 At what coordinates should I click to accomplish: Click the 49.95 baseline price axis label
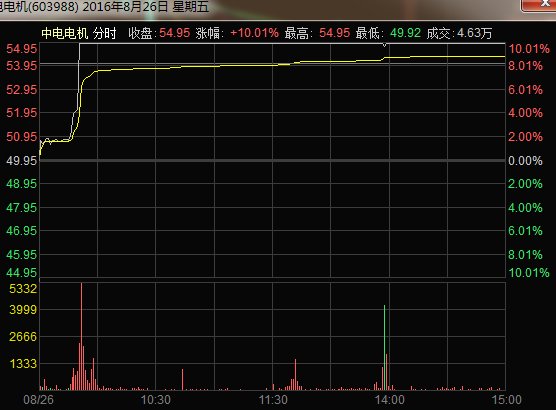pos(22,161)
